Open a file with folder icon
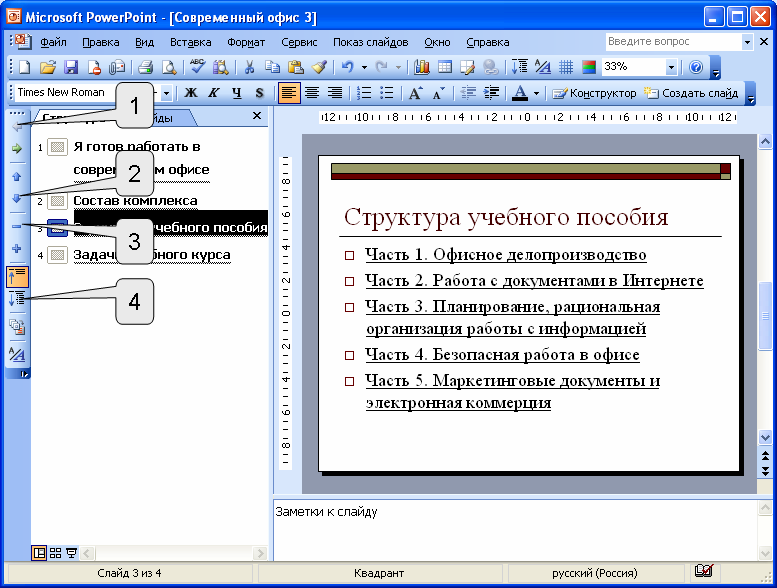The height and width of the screenshot is (588, 777). (48, 67)
